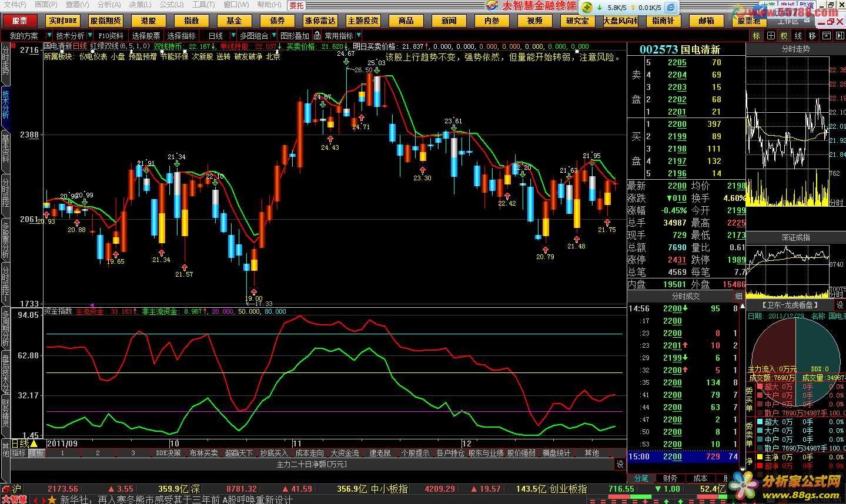Select the 成本 tab below trade list
Image resolution: width=846 pixels, height=504 pixels.
(x=700, y=478)
